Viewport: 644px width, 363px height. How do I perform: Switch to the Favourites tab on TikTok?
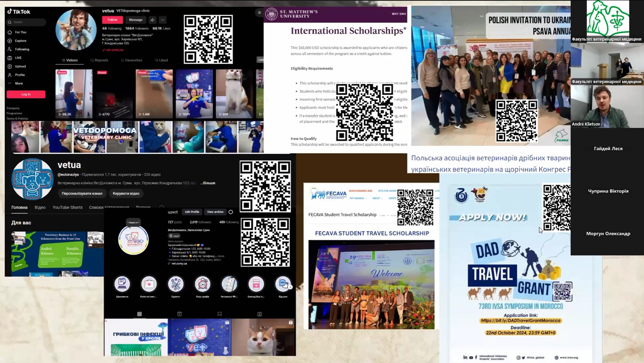pos(132,60)
